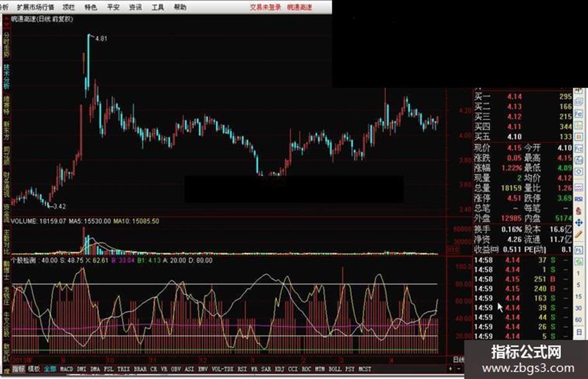
Task: Click the red dollar sign icon
Action: point(579,211)
